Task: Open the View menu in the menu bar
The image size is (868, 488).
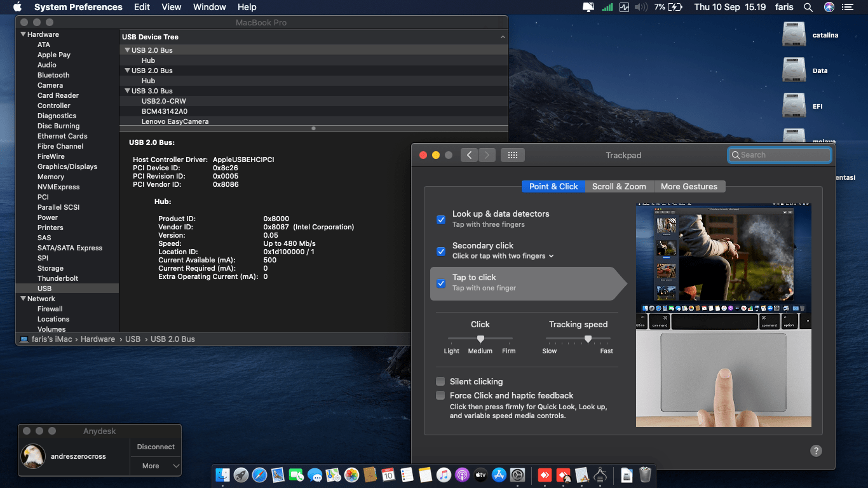Action: [172, 7]
